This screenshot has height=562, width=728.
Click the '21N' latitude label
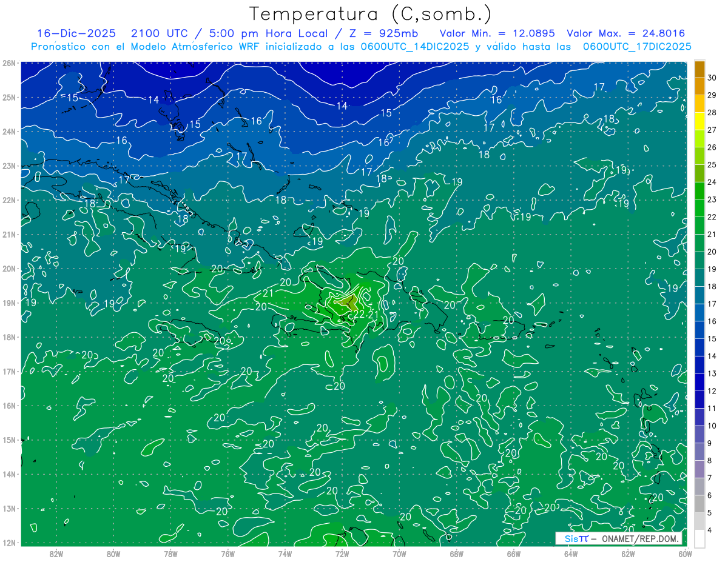pyautogui.click(x=8, y=234)
